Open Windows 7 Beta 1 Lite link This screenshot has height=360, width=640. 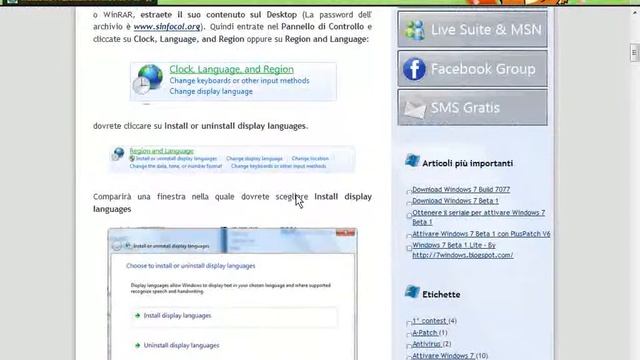tap(462, 250)
